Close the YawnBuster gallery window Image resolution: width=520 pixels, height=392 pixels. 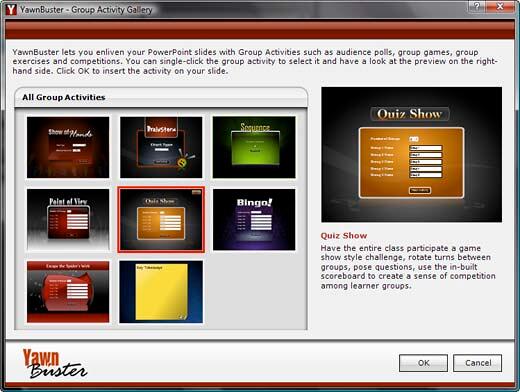pos(500,6)
